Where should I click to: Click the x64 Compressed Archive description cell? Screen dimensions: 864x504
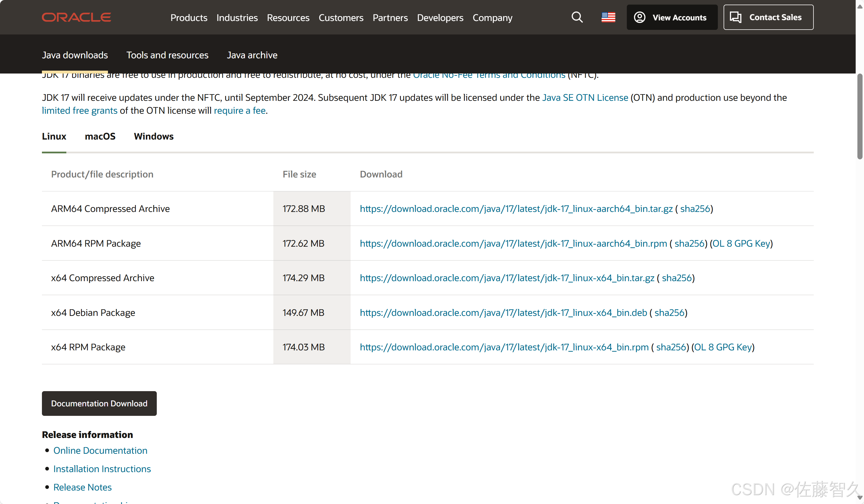(x=157, y=278)
